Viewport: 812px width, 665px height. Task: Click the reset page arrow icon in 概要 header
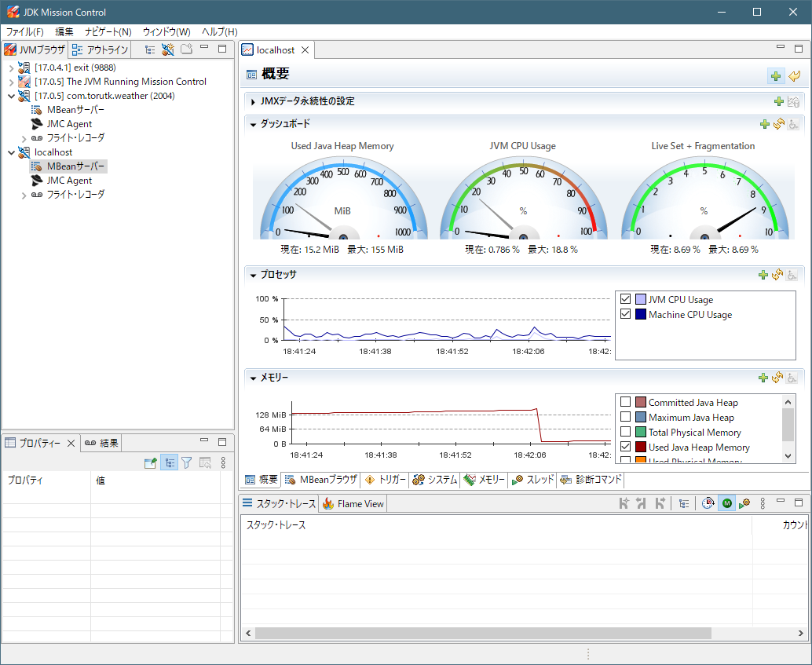click(794, 76)
